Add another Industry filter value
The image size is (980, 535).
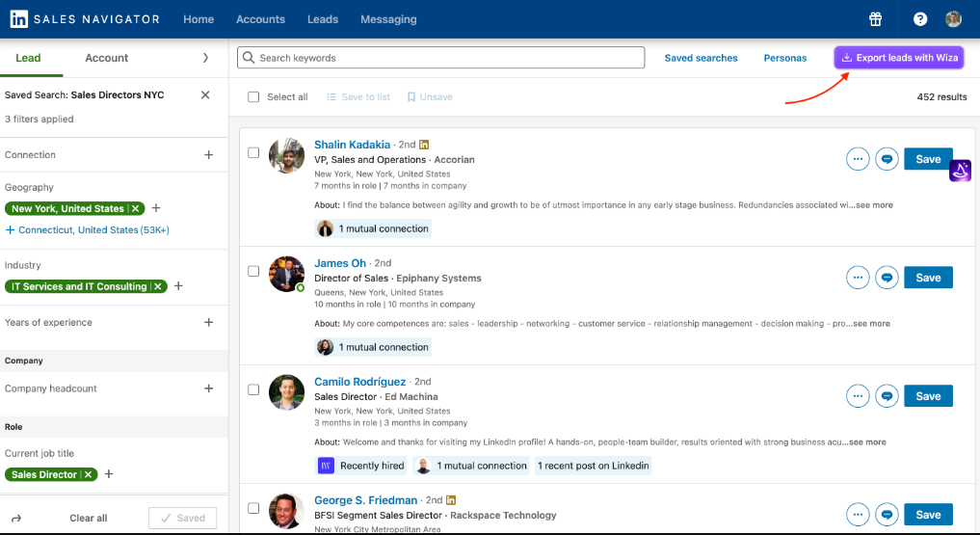coord(178,286)
